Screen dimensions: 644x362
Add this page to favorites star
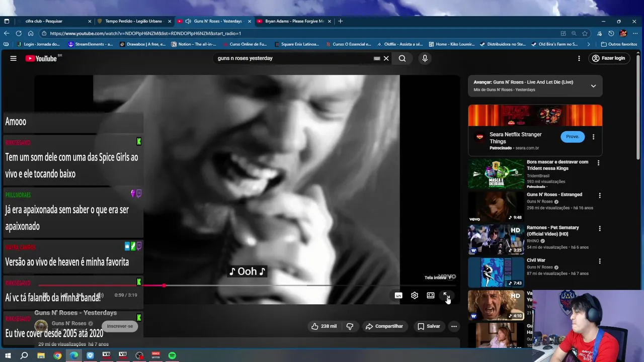(585, 33)
